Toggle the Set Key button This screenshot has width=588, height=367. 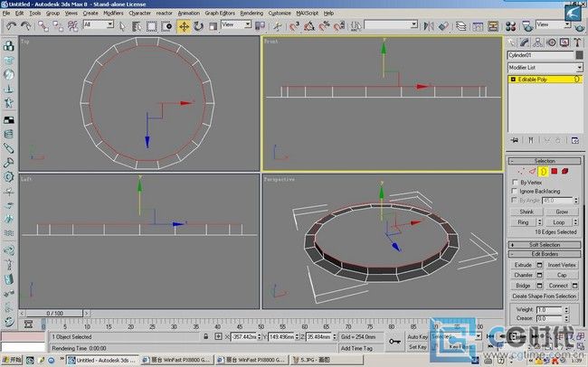coord(417,347)
